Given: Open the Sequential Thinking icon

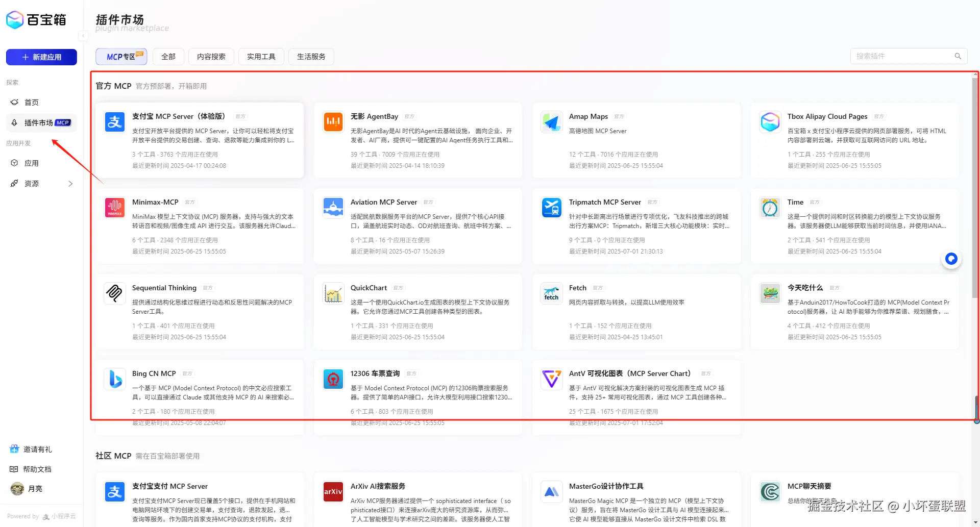Looking at the screenshot, I should point(115,294).
